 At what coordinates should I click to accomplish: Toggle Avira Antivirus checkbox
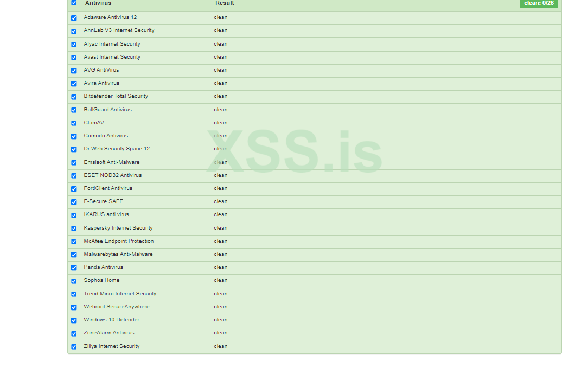74,84
